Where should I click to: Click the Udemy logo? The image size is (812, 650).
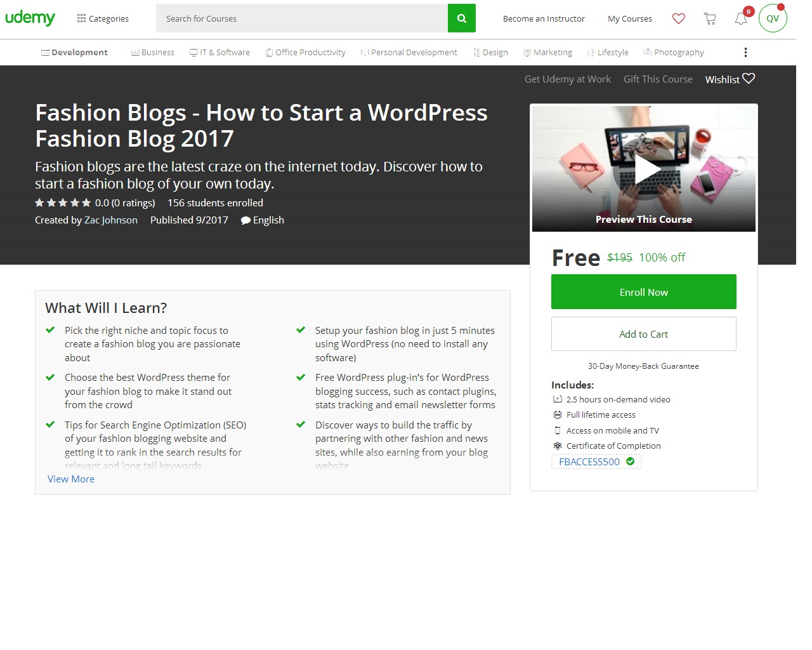[30, 18]
